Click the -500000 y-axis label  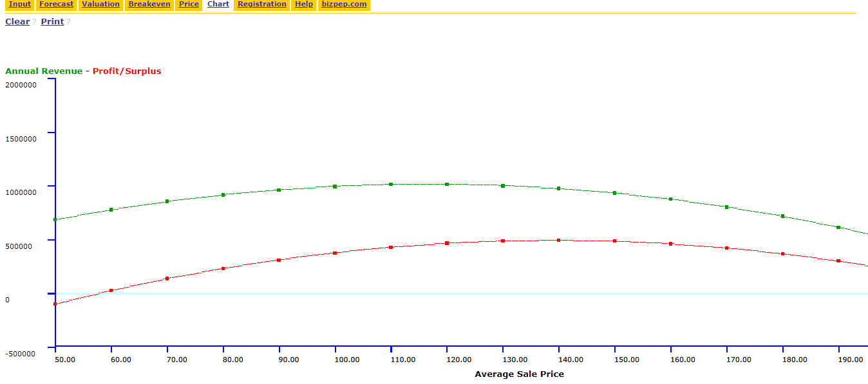(x=21, y=353)
